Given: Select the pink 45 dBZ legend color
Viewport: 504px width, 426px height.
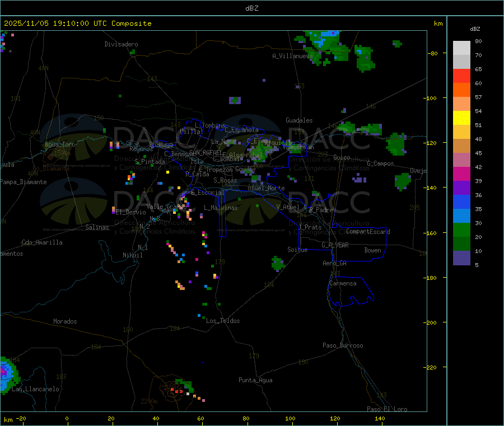Looking at the screenshot, I should coord(461,160).
